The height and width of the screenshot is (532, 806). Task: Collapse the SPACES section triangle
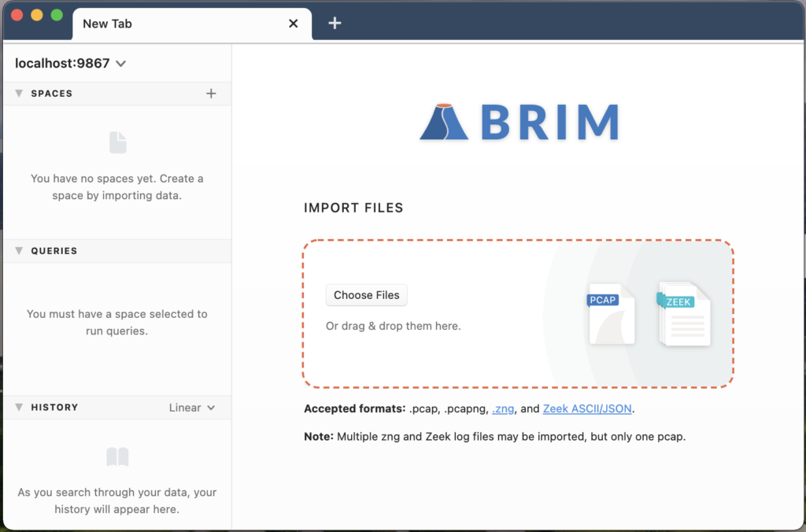(19, 94)
